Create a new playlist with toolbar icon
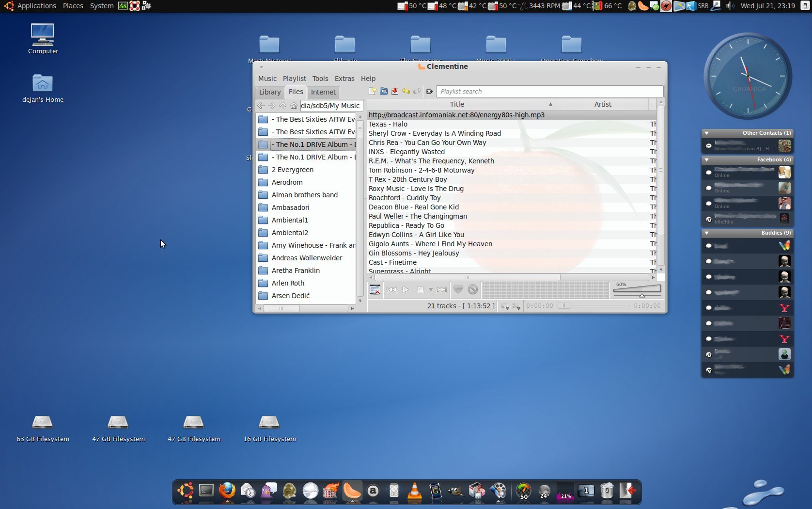The height and width of the screenshot is (509, 812). tap(373, 91)
